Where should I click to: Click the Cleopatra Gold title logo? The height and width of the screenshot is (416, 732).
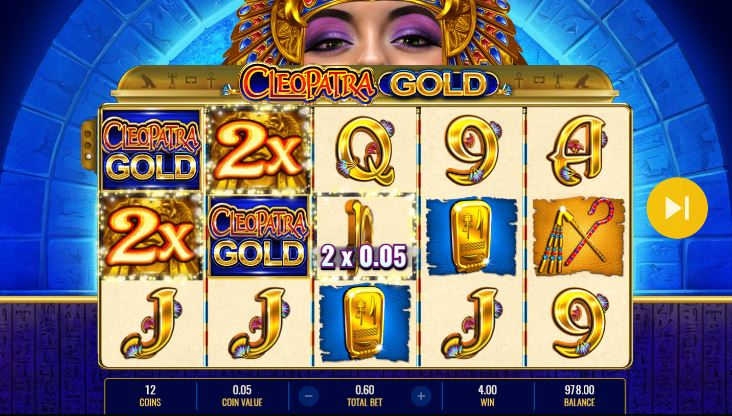[364, 84]
